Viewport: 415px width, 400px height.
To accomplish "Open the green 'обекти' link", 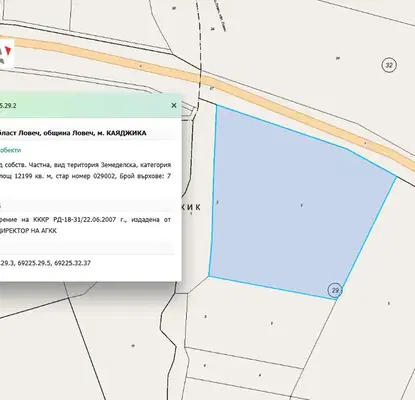I will pos(10,150).
